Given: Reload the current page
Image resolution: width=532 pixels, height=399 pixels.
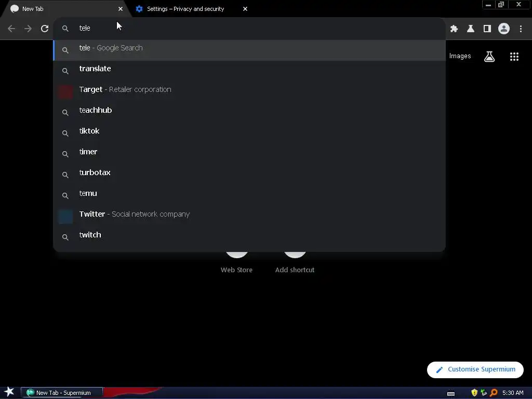Looking at the screenshot, I should (x=45, y=29).
